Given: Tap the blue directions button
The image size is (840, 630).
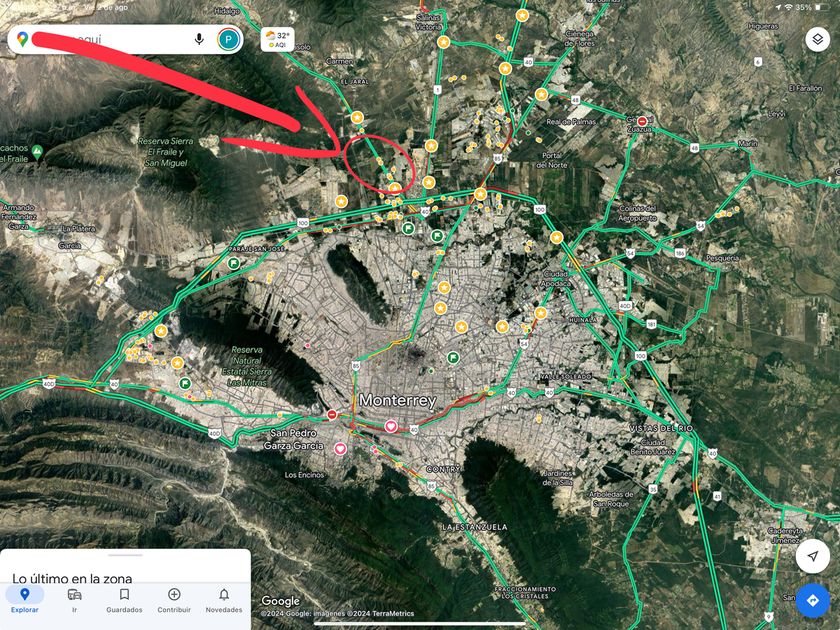Looking at the screenshot, I should (x=813, y=601).
